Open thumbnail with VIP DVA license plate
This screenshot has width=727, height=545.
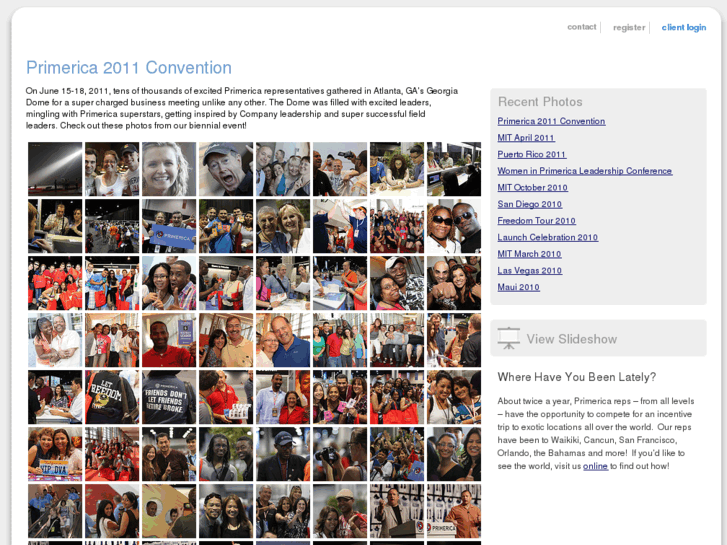(55, 454)
